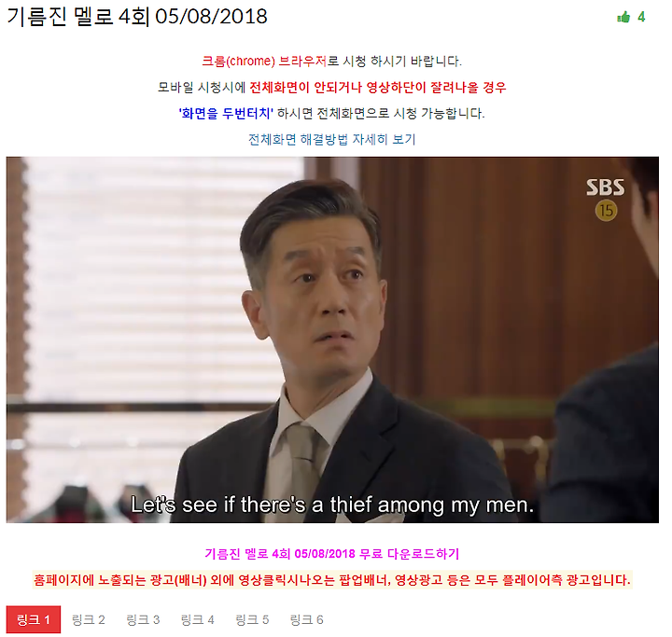Image resolution: width=672 pixels, height=637 pixels.
Task: Choose the 링크 5 tab
Action: (252, 619)
